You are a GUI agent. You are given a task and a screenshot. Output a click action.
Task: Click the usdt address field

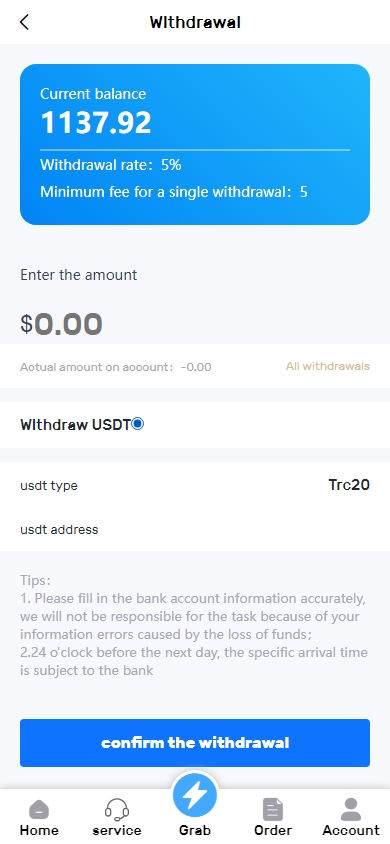pyautogui.click(x=195, y=529)
